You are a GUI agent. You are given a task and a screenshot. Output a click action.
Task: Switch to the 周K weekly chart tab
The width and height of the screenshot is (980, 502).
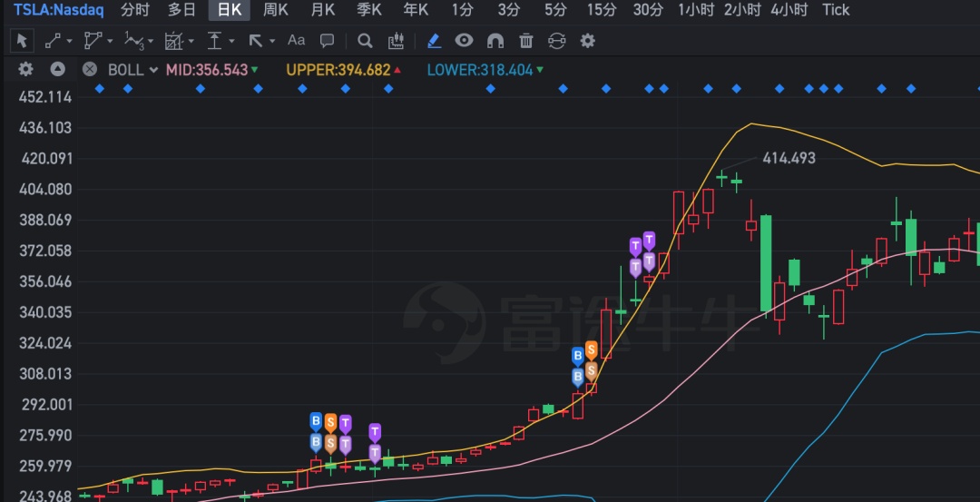[x=276, y=10]
